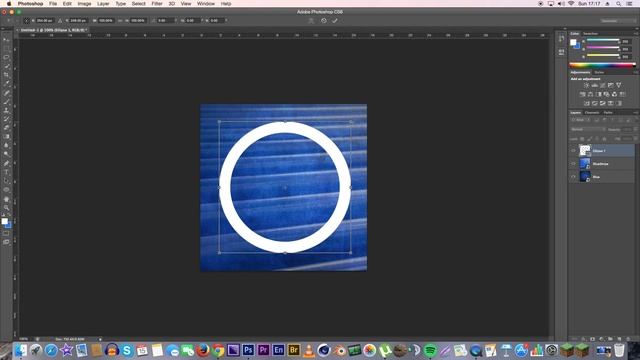
Task: Add a Brightness/Contrast adjustment
Action: pos(586,85)
